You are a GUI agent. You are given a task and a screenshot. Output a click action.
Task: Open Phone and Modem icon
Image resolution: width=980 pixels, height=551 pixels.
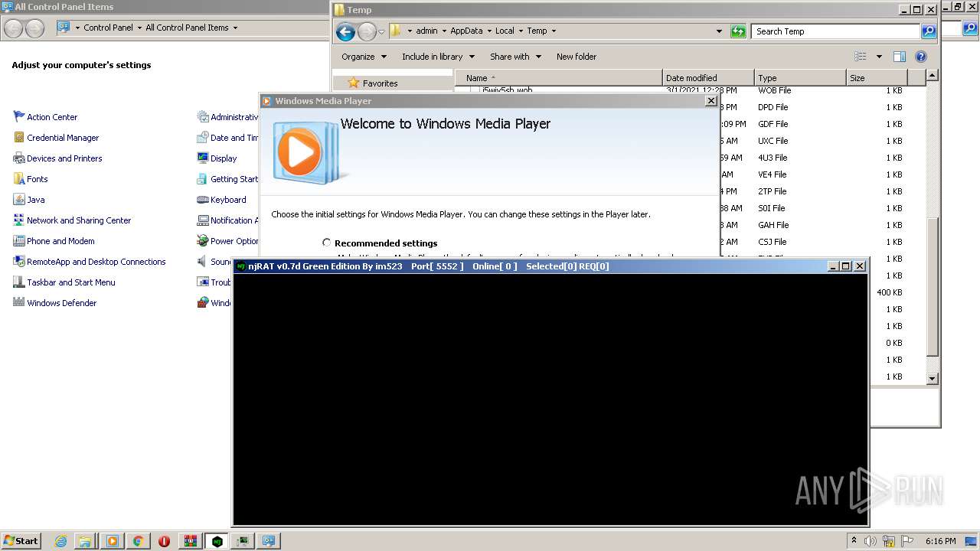click(19, 241)
